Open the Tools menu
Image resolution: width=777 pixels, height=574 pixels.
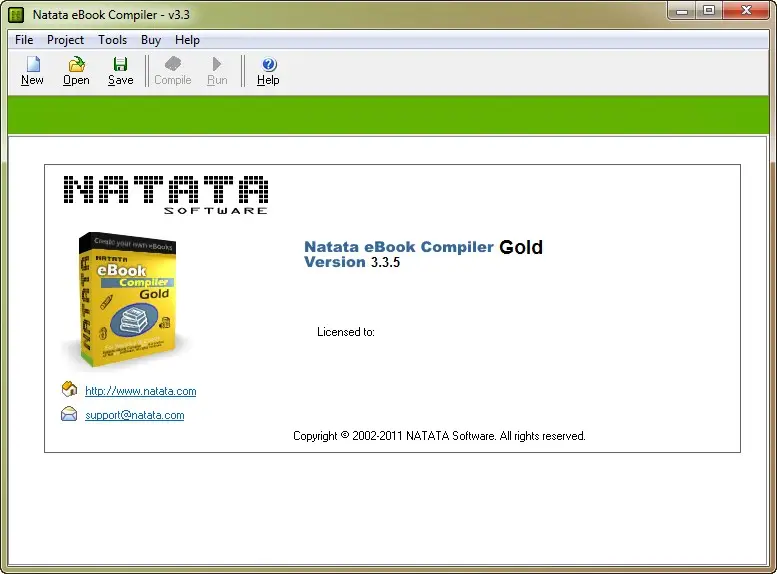click(112, 40)
